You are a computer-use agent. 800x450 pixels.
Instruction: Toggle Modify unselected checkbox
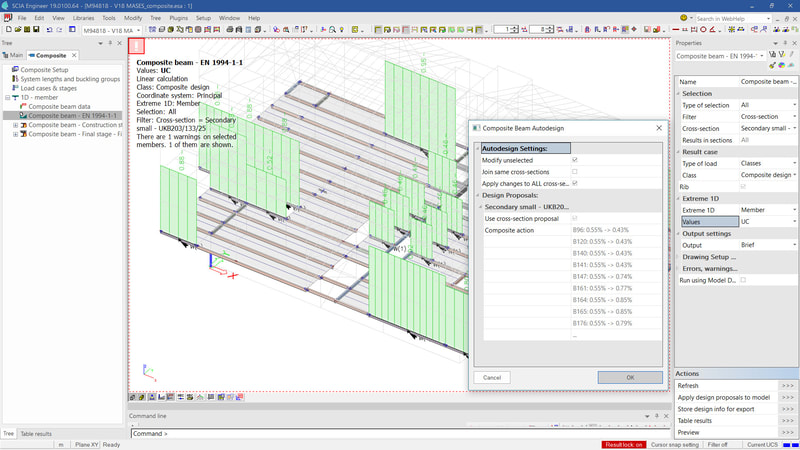[574, 160]
